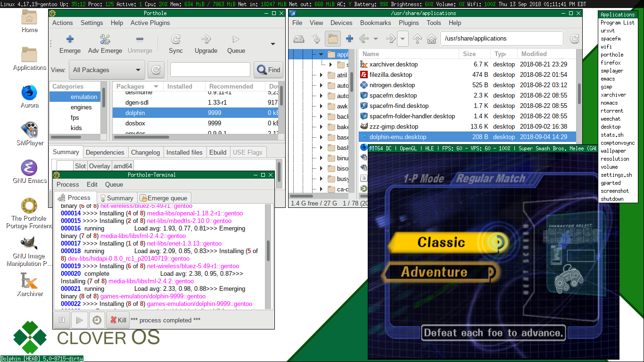Open the Emerge queue tab in Porthole-Terminal
644x362 pixels.
pos(164,198)
